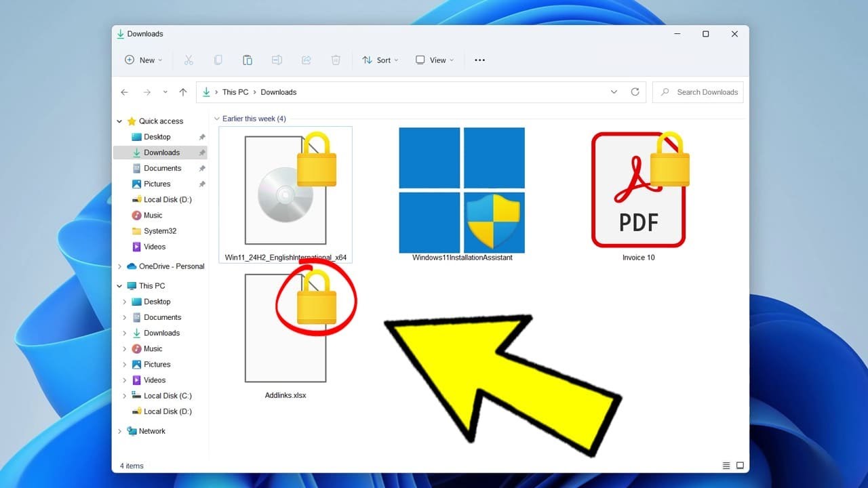Expand Desktop under This PC

[124, 302]
